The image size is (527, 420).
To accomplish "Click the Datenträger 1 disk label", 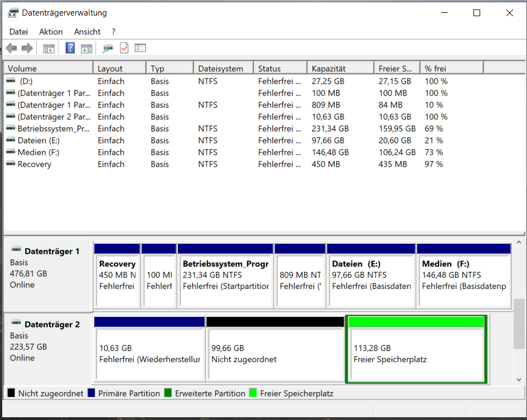I will pos(52,251).
